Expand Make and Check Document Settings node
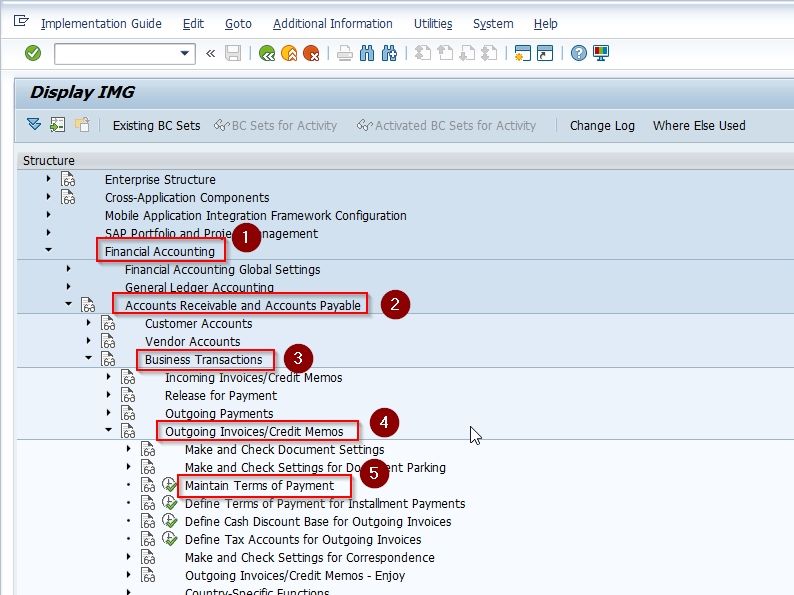The width and height of the screenshot is (794, 595). [x=129, y=448]
